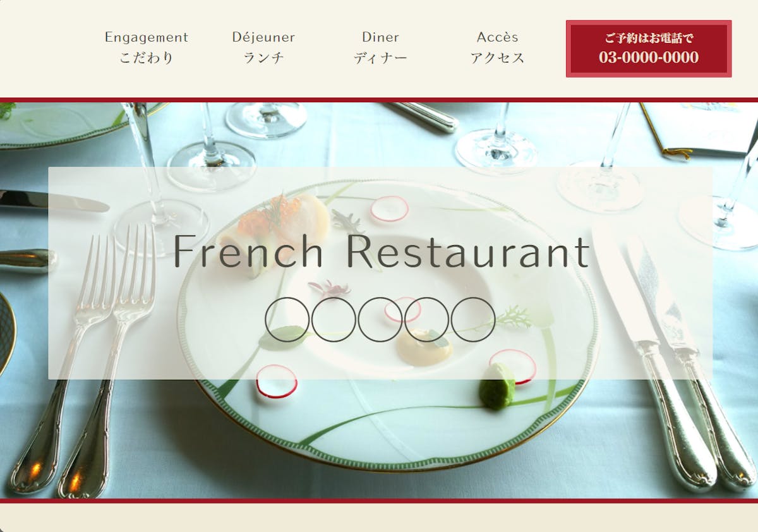The image size is (758, 532).
Task: Select the ランチ navigation text
Action: [263, 57]
